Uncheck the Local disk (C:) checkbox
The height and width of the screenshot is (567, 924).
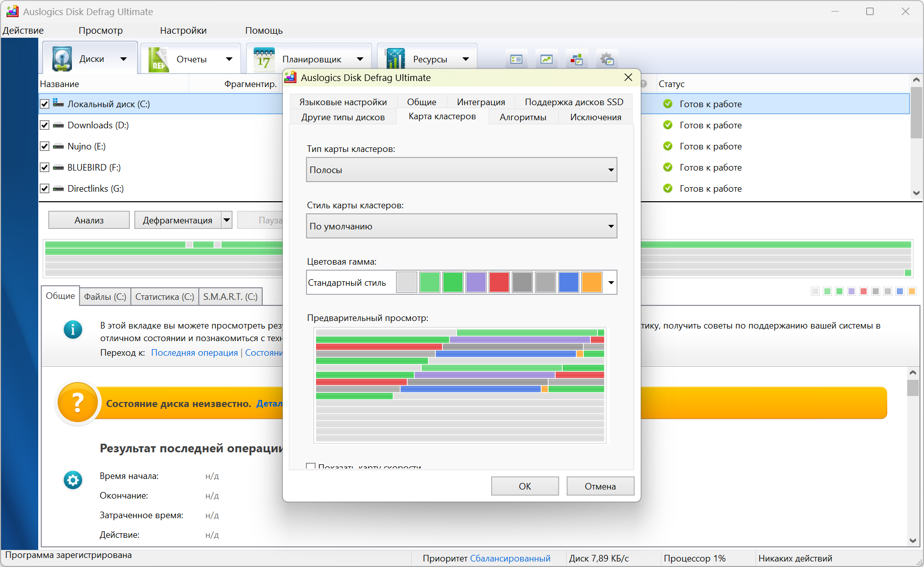pos(45,104)
